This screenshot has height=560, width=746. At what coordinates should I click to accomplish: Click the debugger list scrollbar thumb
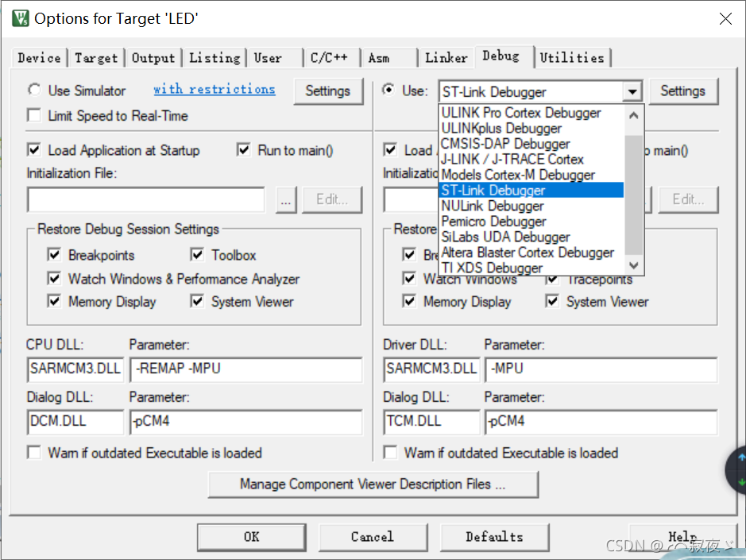point(634,195)
